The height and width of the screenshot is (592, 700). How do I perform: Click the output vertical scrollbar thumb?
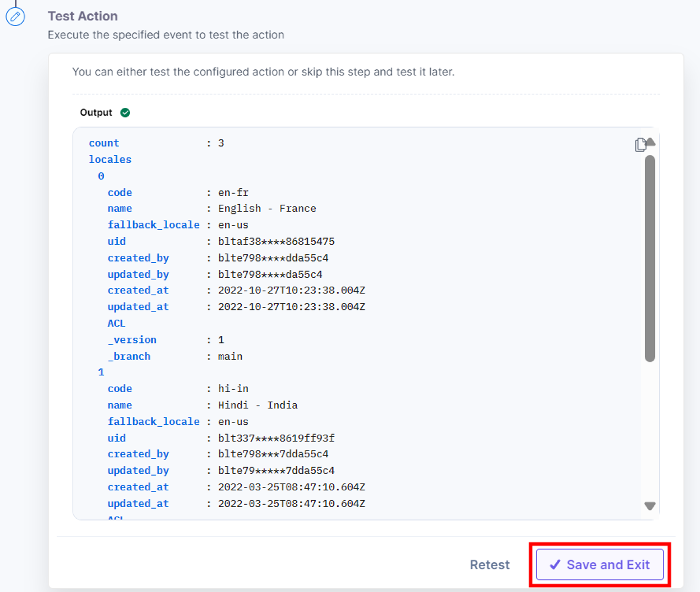point(650,258)
